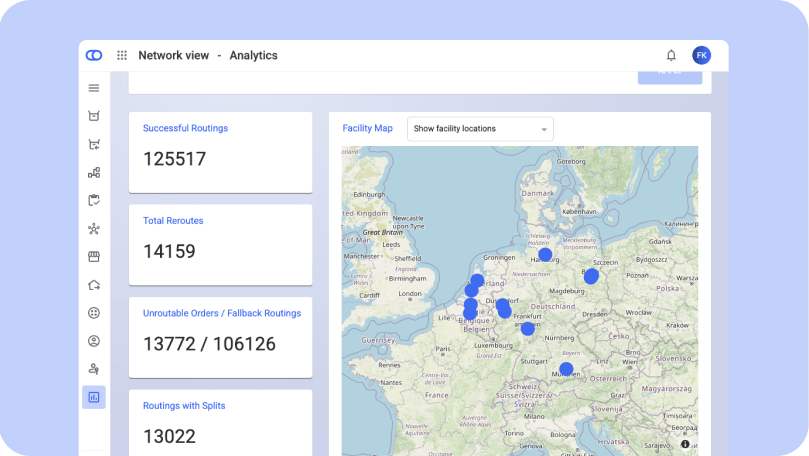Click the facility marker near Berlin

[591, 276]
